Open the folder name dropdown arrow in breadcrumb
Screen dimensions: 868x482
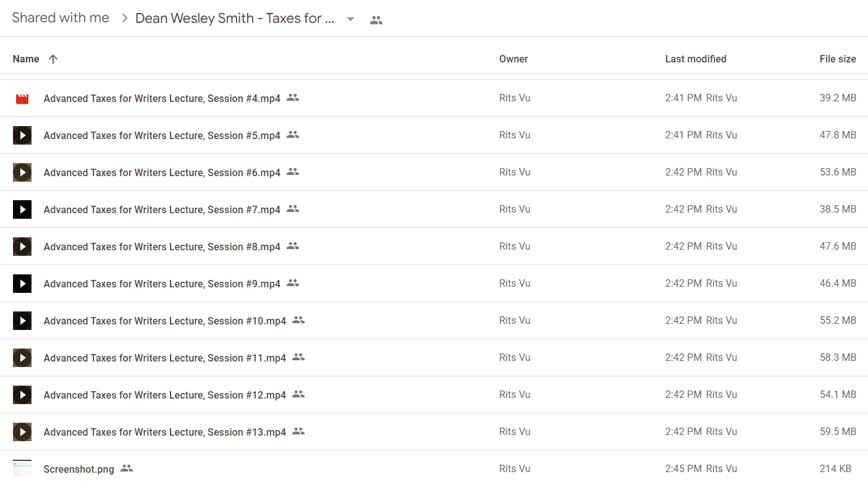350,19
